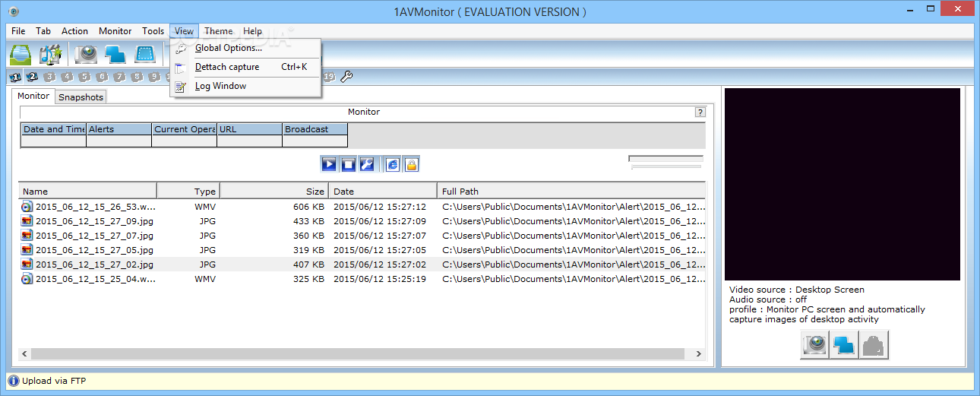Viewport: 980px width, 396px height.
Task: Open the Tools menu
Action: coord(153,31)
